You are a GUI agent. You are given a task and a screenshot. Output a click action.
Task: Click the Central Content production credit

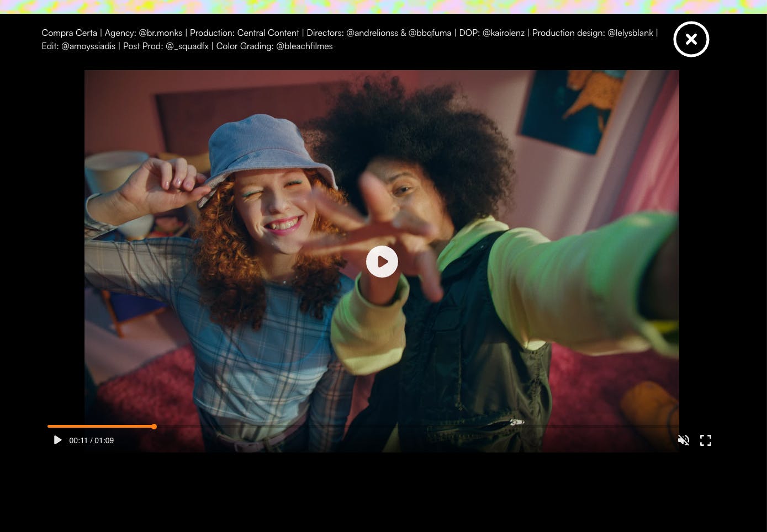pos(268,33)
